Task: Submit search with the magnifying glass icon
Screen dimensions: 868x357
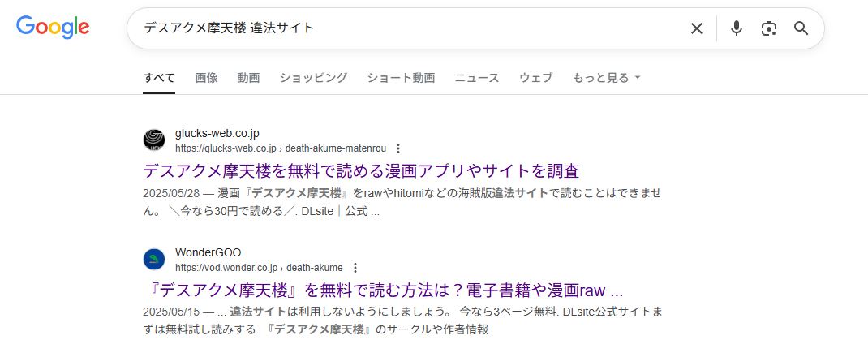Action: pos(801,28)
